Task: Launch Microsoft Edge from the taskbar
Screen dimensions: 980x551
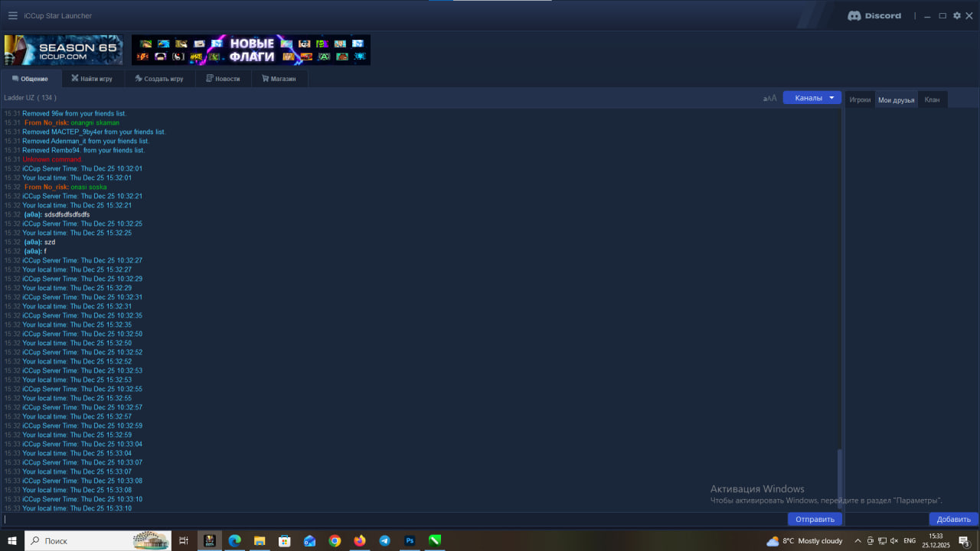Action: 234,540
